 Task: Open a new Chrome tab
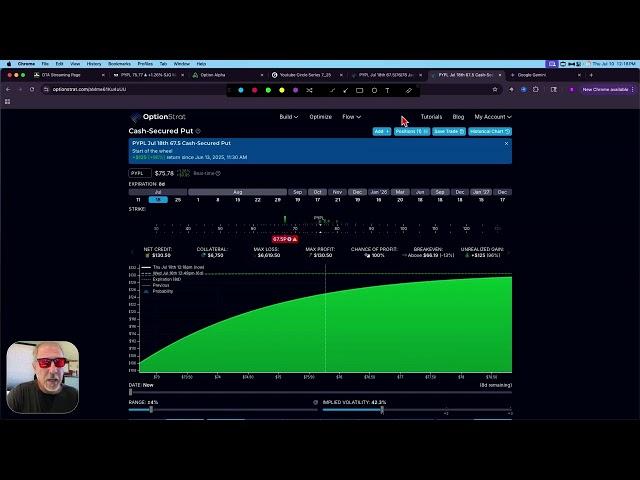pyautogui.click(x=591, y=75)
